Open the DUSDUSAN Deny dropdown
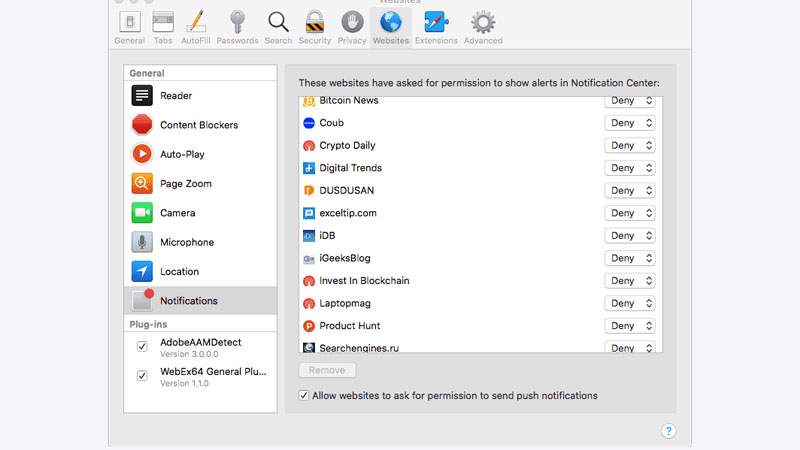 point(630,190)
